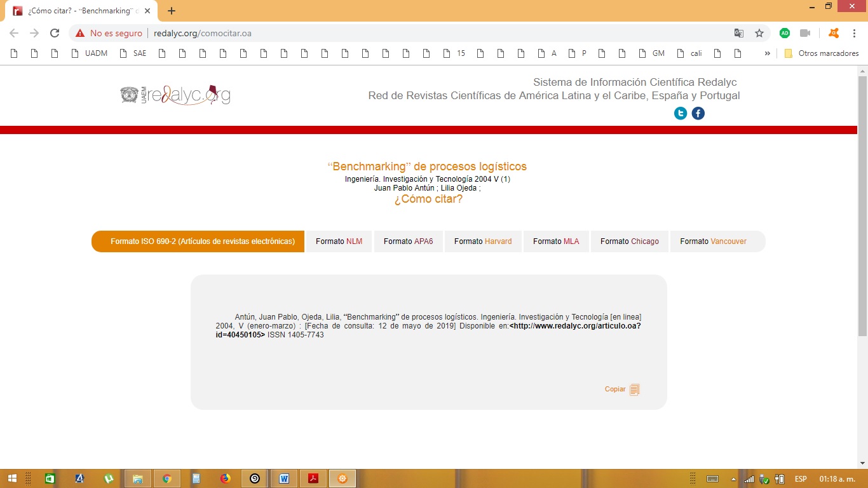Click the Twitter share icon

coord(681,114)
